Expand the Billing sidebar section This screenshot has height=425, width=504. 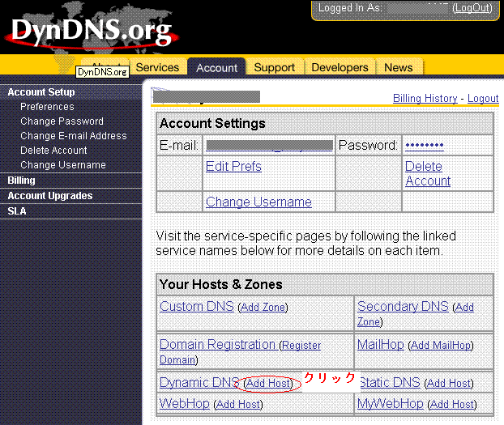(x=22, y=181)
